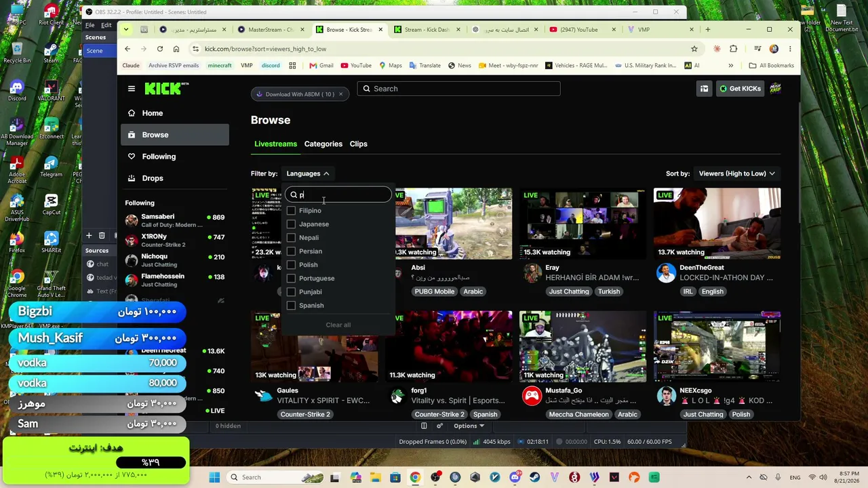Expand the bookmarks overflow chevron
This screenshot has width=868, height=488.
click(730, 66)
